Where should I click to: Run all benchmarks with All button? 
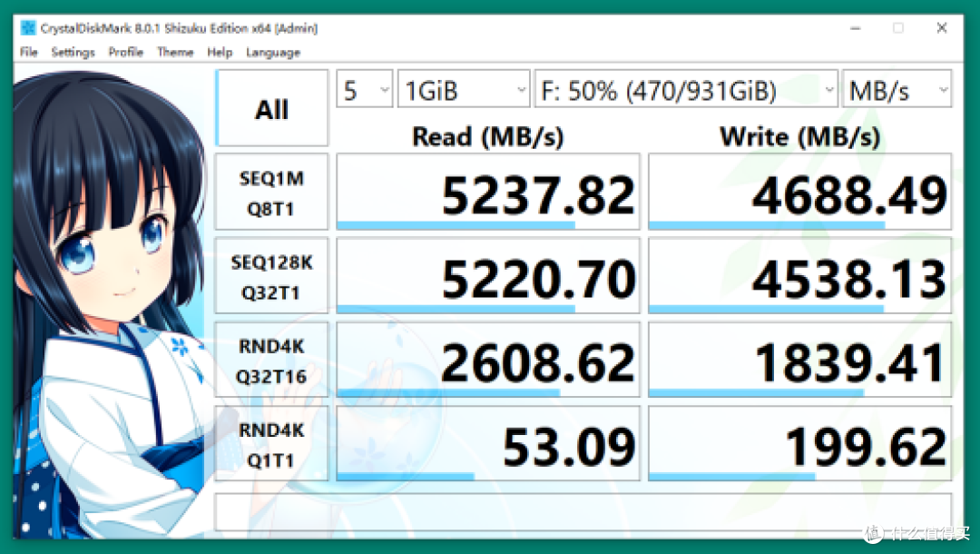pos(271,108)
